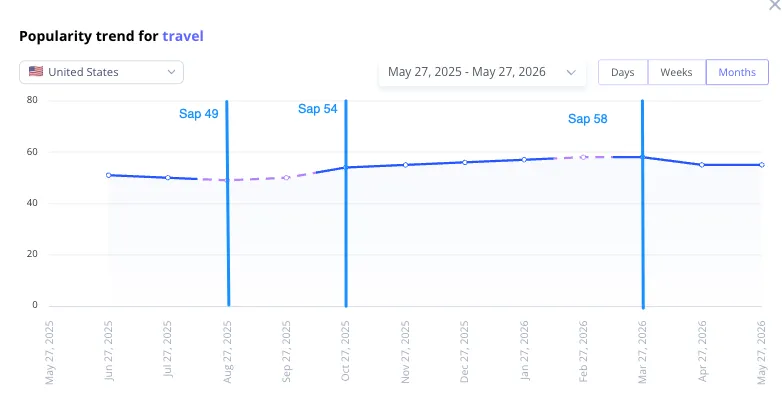The width and height of the screenshot is (782, 394).
Task: Select the Feb 27, 2026 data point
Action: pos(584,157)
